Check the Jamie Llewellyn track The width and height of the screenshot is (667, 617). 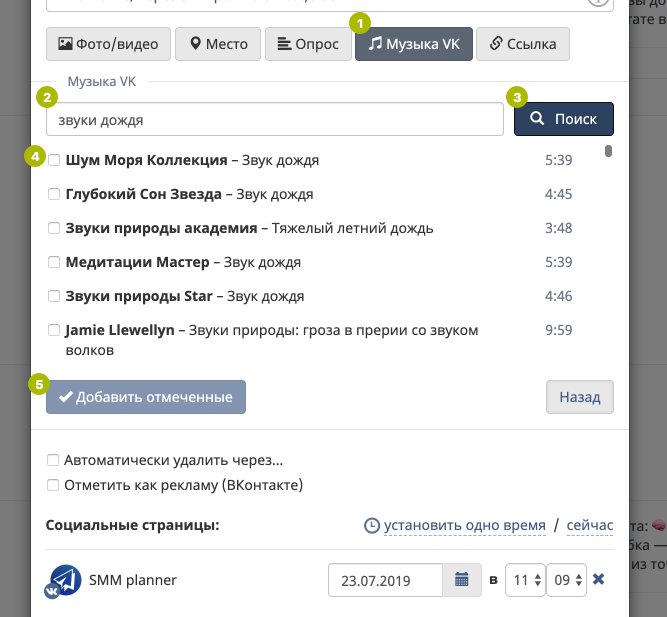click(x=54, y=330)
